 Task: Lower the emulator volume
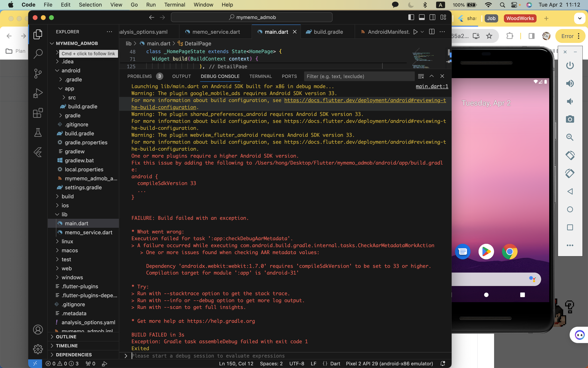pos(570,101)
